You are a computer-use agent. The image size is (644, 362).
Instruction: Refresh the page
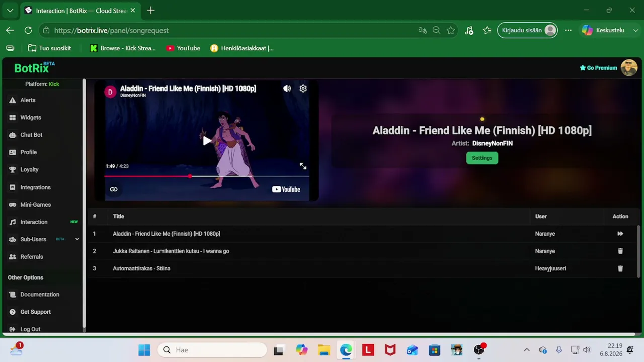tap(28, 30)
